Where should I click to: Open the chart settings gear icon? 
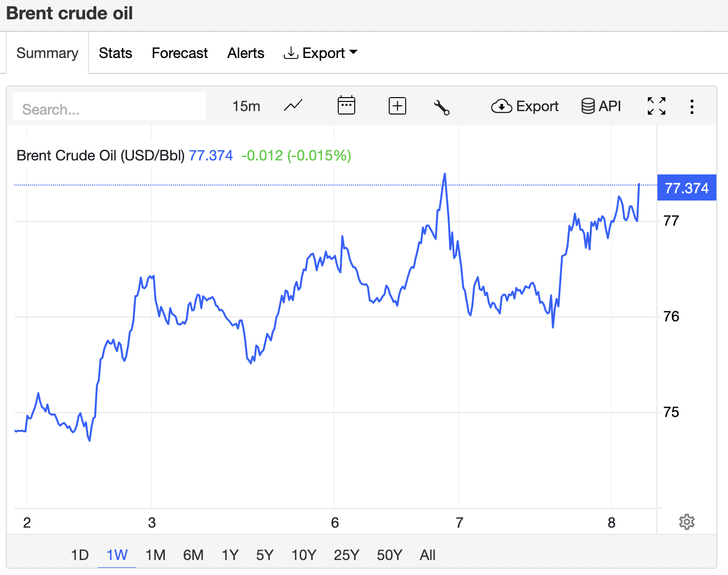pyautogui.click(x=686, y=522)
